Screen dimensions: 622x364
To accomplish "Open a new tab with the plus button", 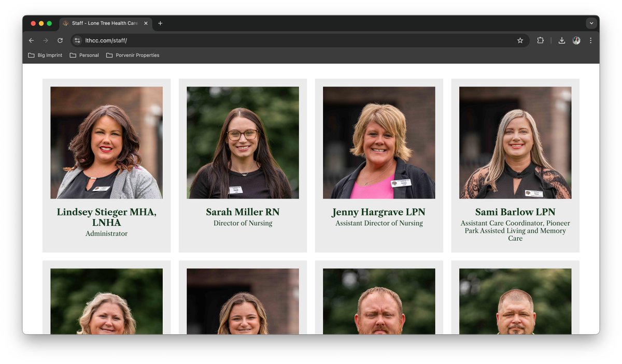I will [160, 23].
